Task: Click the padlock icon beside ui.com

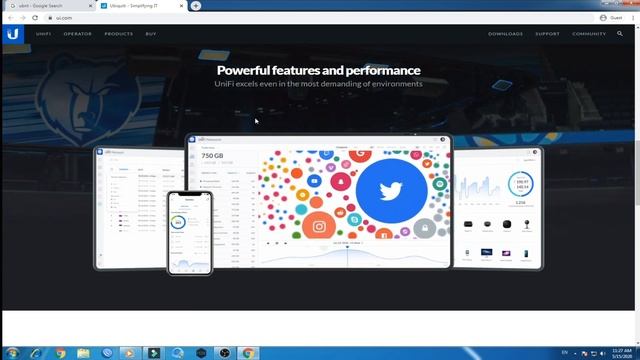Action: pyautogui.click(x=50, y=18)
